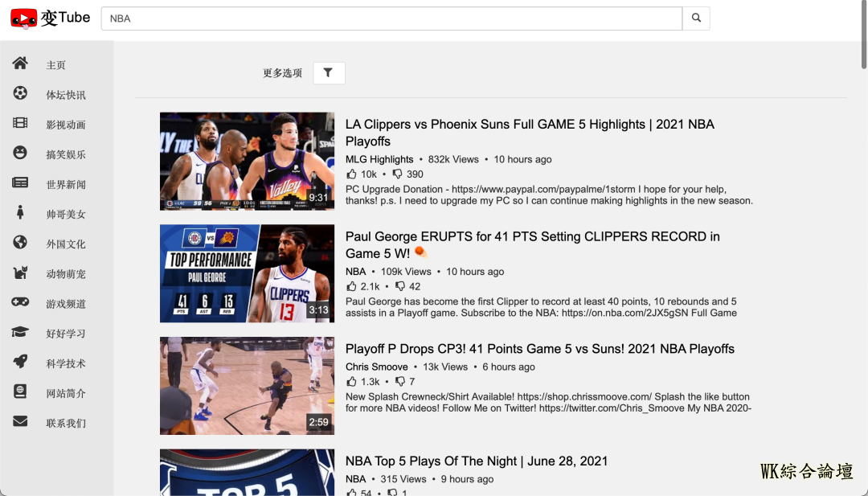
Task: Click the 变Tube logo icon
Action: [24, 18]
